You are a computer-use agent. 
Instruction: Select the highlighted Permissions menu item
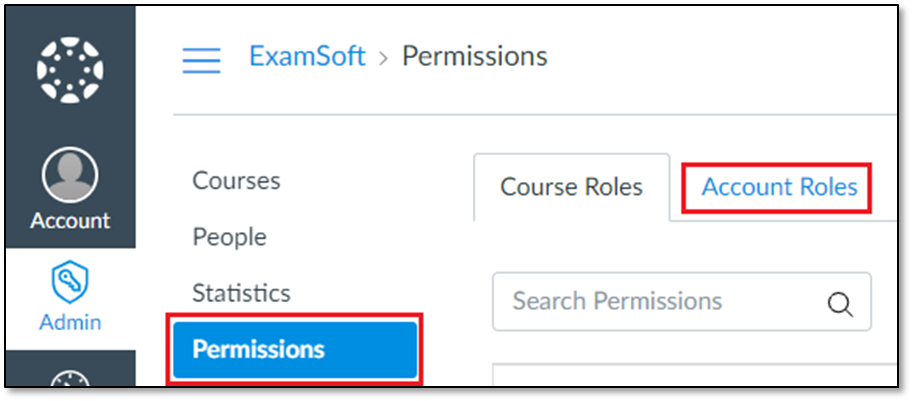click(295, 350)
